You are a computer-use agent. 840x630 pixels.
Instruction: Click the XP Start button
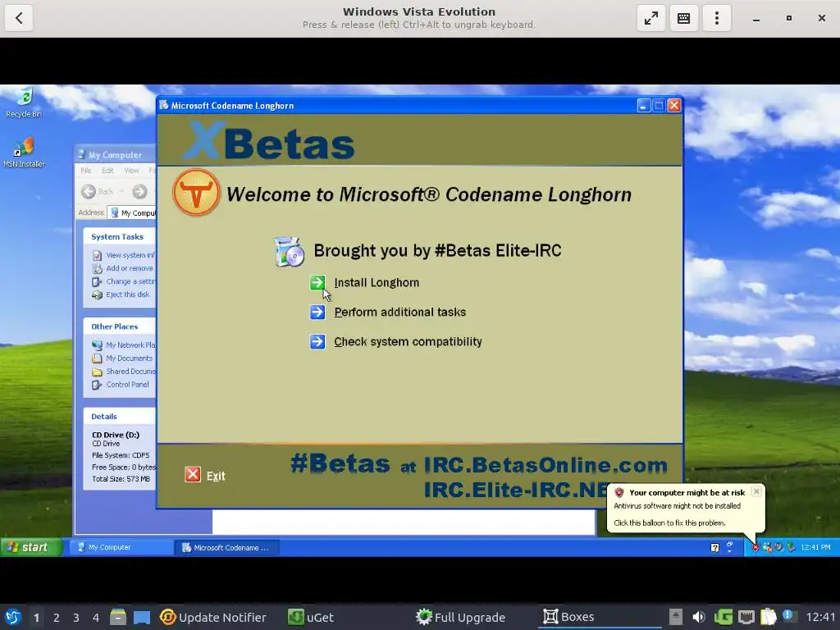coord(31,547)
